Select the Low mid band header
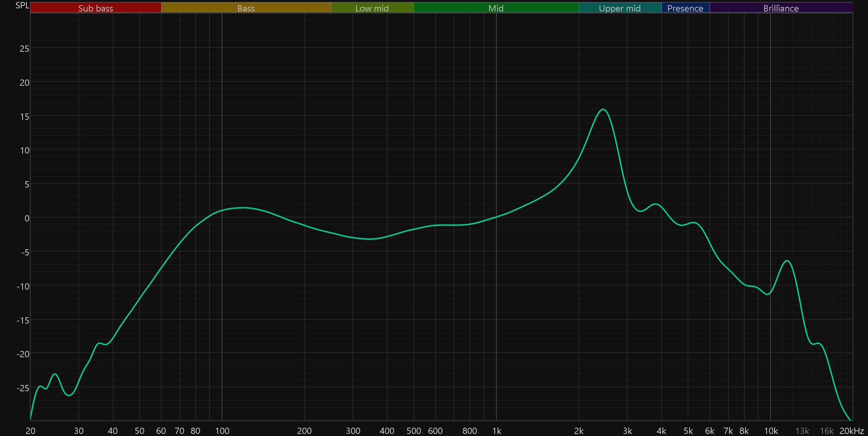This screenshot has height=436, width=868. click(372, 8)
